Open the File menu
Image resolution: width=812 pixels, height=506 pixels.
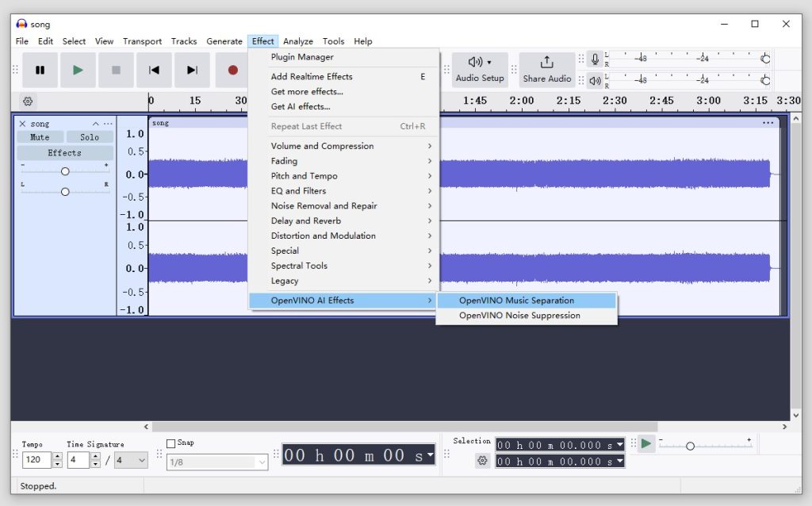tap(21, 41)
